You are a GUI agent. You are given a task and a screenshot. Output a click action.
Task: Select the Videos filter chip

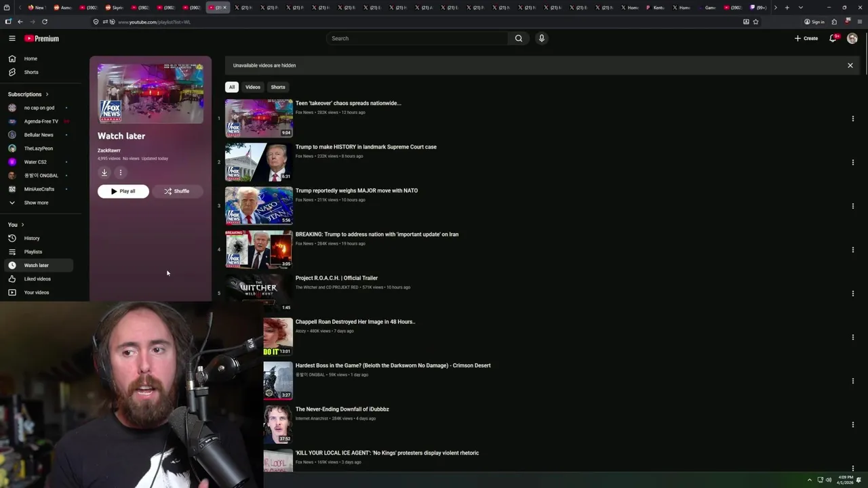point(253,87)
